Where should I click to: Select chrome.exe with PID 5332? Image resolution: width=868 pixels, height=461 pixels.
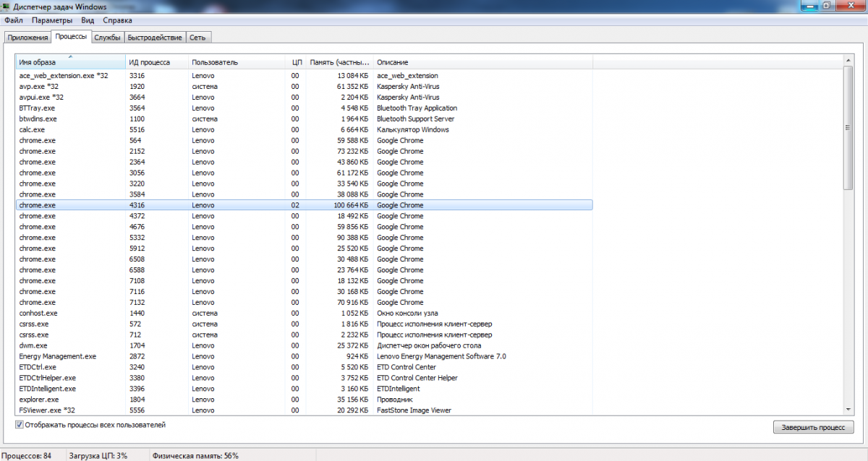click(x=304, y=238)
